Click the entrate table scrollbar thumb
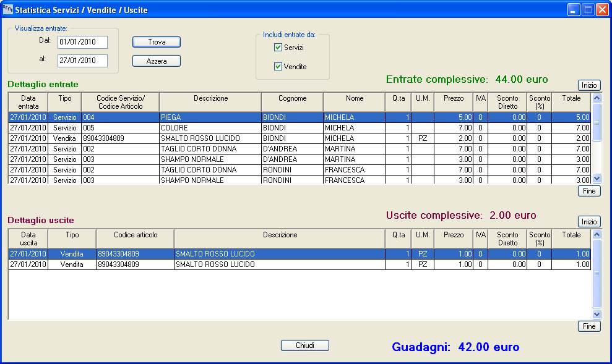 [x=597, y=122]
